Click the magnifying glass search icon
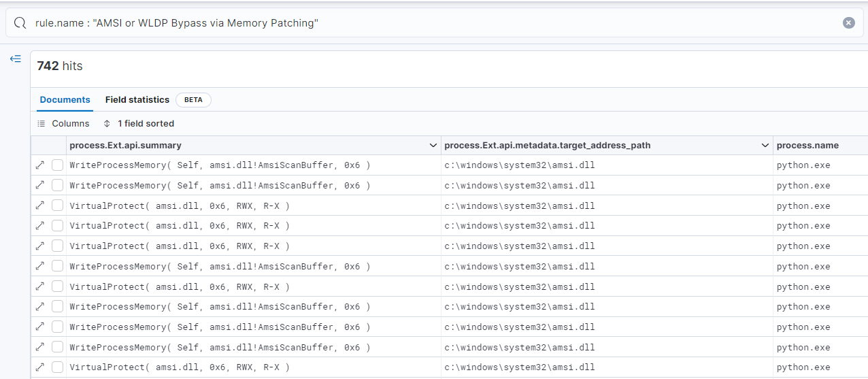868x379 pixels. pos(20,23)
